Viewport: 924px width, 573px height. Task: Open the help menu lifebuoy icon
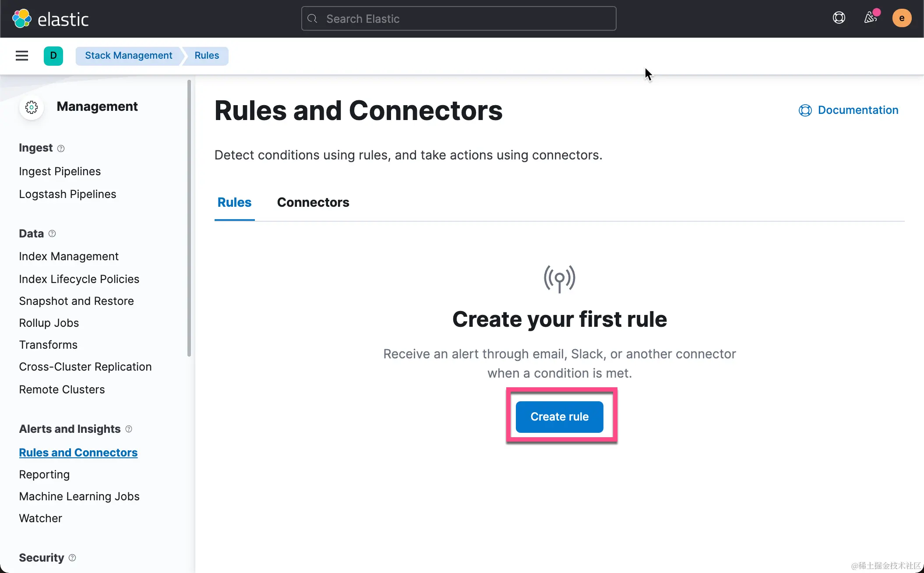point(839,18)
